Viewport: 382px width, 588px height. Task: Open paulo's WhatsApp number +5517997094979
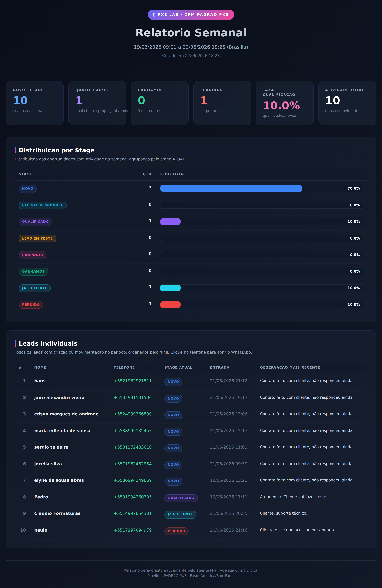coord(133,530)
